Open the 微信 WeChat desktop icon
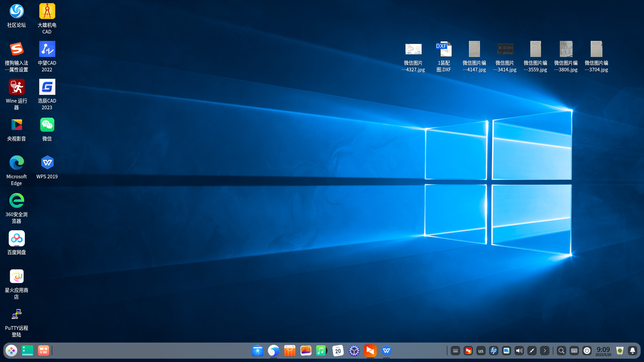Viewport: 644px width, 362px height. 47,125
